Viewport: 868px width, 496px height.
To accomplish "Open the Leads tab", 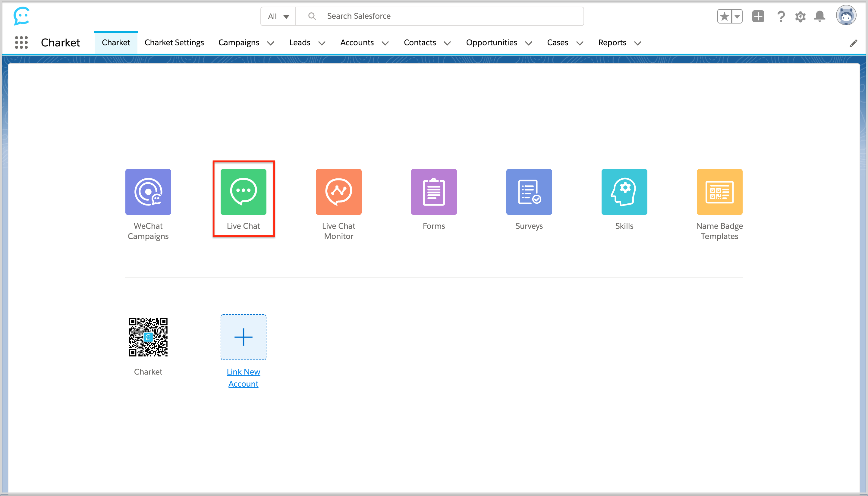I will tap(300, 42).
